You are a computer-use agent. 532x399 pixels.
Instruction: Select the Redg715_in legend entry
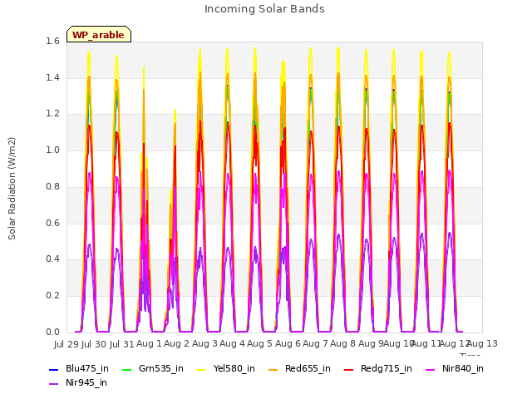[378, 368]
